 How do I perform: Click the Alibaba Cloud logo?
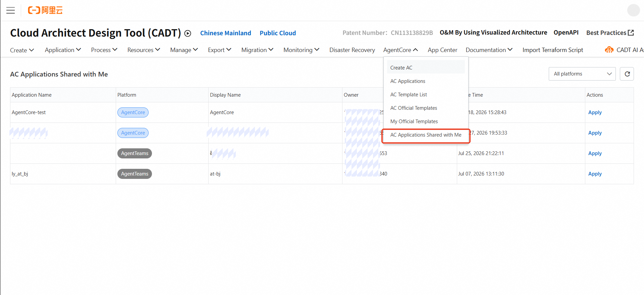[x=45, y=10]
